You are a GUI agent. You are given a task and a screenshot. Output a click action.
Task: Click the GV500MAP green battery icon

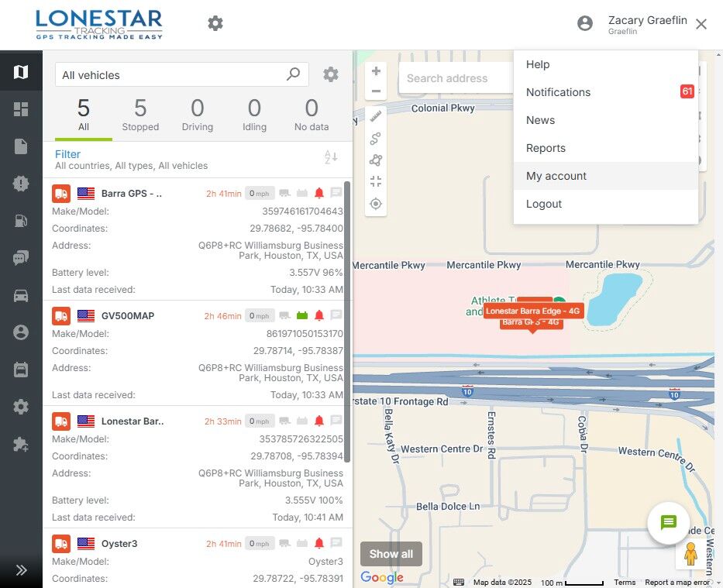(302, 315)
